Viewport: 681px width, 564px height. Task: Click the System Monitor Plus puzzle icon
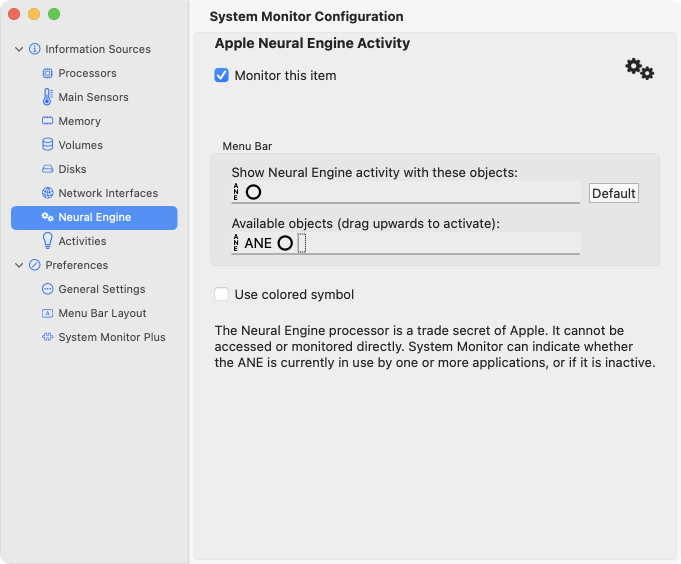47,337
